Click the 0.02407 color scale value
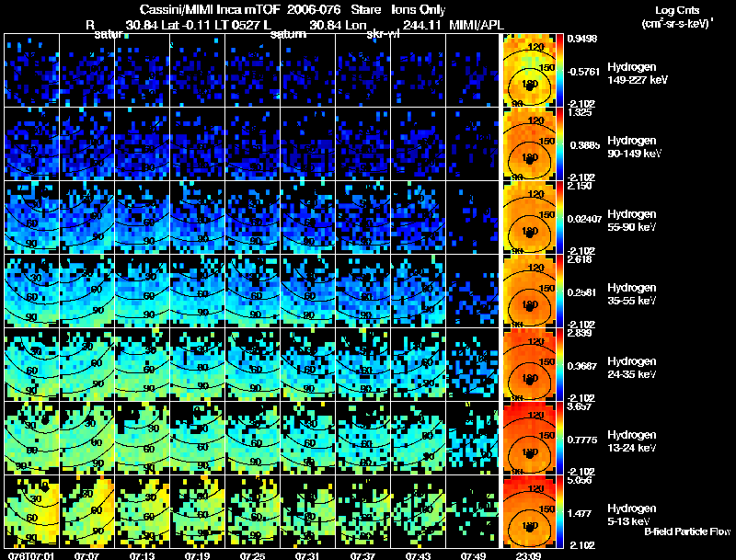736x560 pixels. (x=584, y=219)
